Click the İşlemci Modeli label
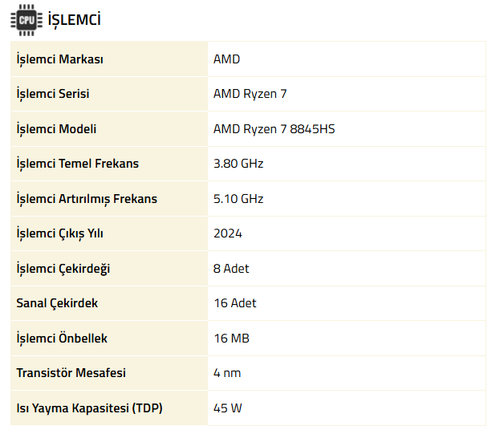504x438 pixels. tap(56, 129)
